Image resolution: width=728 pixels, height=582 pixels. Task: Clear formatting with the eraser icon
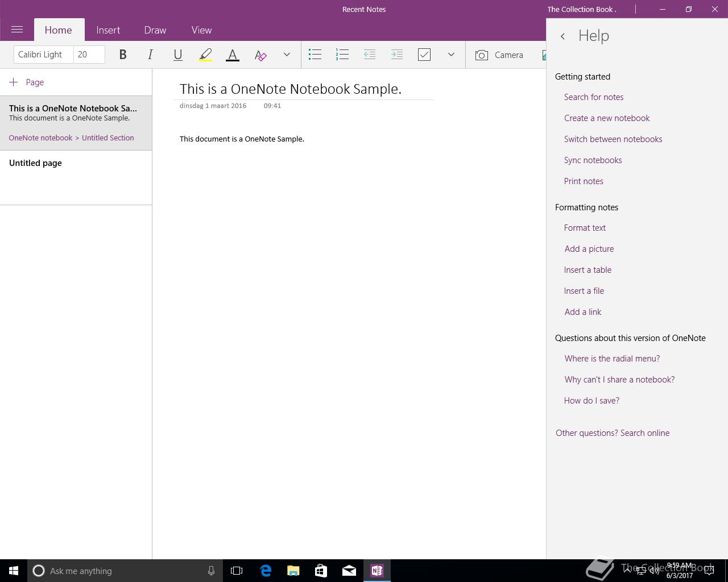pos(260,55)
